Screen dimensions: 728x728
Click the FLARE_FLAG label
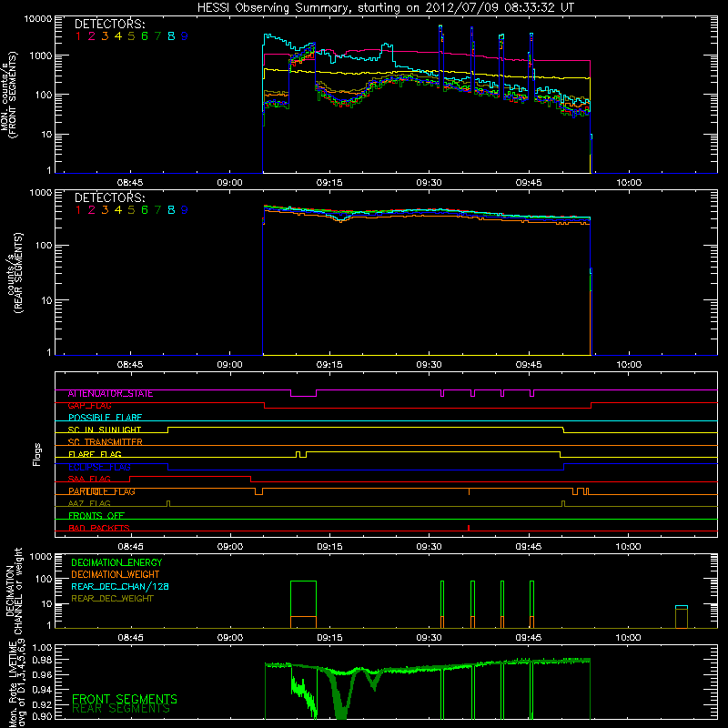(95, 454)
